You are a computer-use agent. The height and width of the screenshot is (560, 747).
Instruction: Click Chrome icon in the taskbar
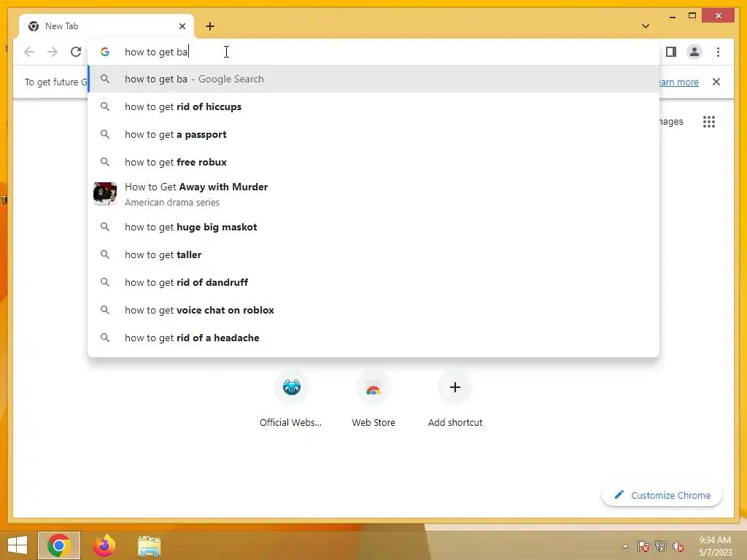point(59,545)
